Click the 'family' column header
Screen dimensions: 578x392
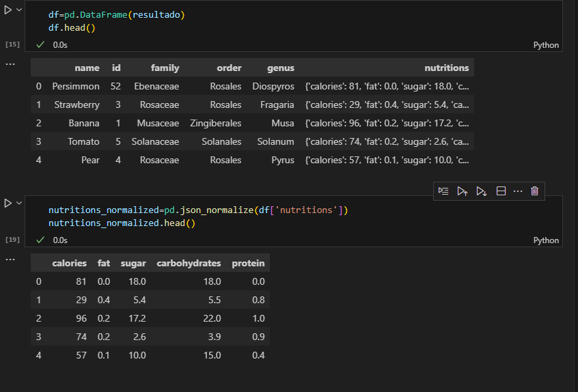tap(165, 68)
